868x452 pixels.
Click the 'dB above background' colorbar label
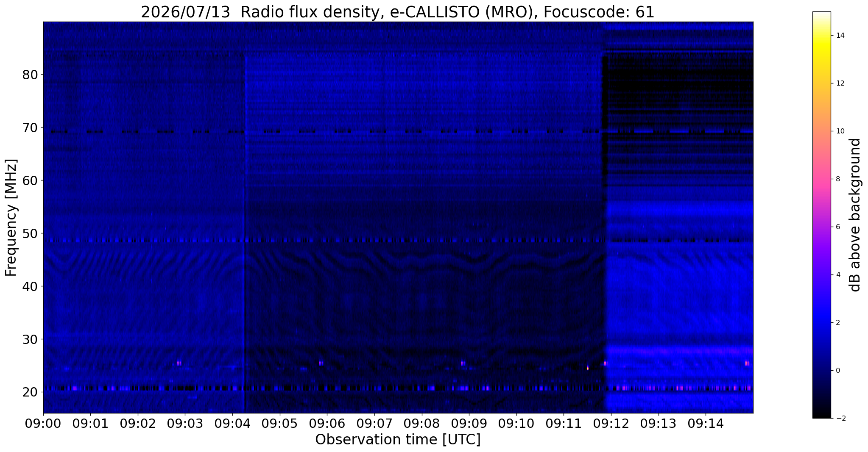[855, 215]
